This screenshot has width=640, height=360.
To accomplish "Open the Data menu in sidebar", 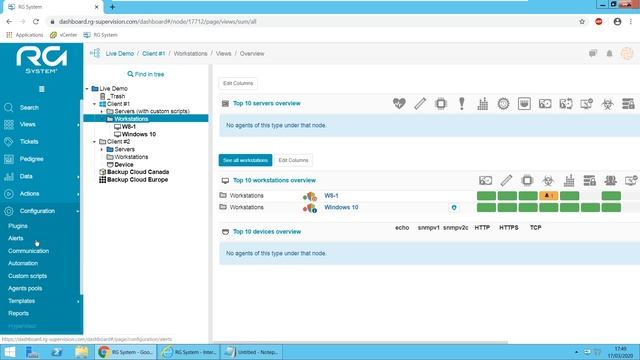I will pos(26,176).
